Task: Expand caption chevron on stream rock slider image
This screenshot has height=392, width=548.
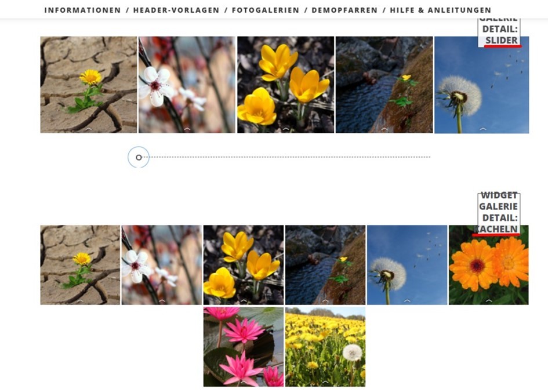Action: 384,129
